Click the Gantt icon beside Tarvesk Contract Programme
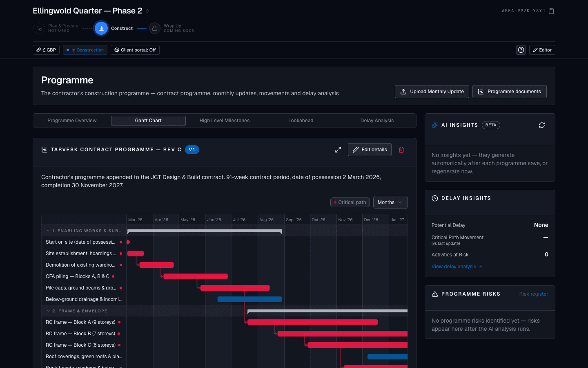This screenshot has height=368, width=588. point(44,150)
